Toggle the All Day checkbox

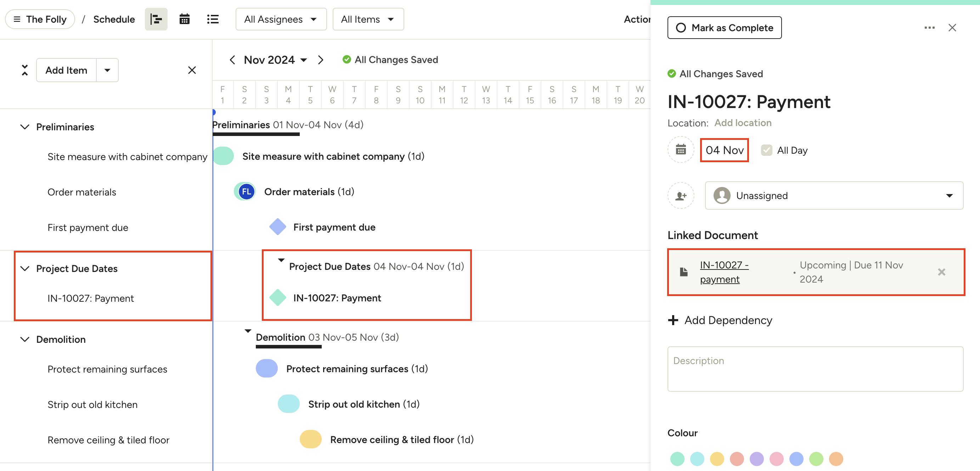766,150
